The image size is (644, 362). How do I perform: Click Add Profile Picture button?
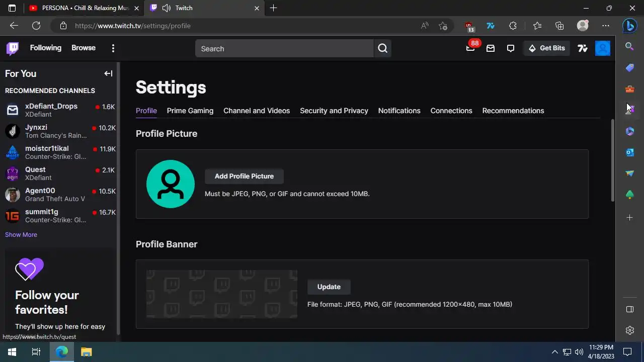[x=244, y=176]
